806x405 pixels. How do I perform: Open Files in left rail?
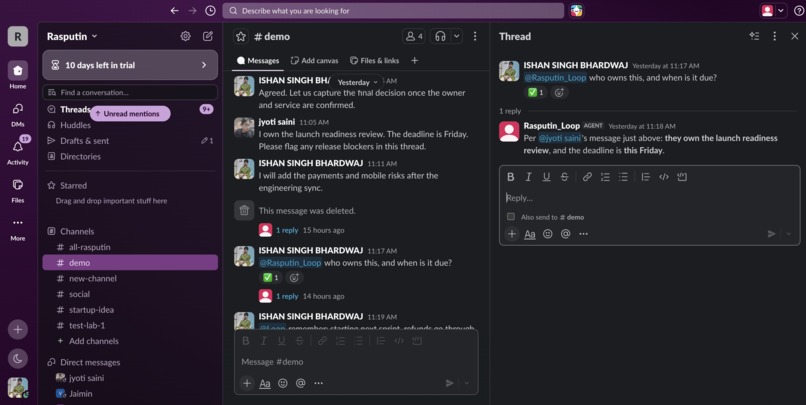[x=17, y=190]
